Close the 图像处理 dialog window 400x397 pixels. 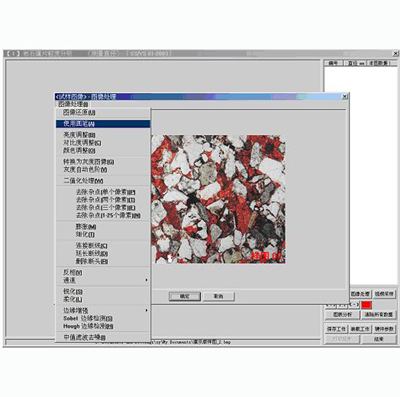click(x=345, y=97)
